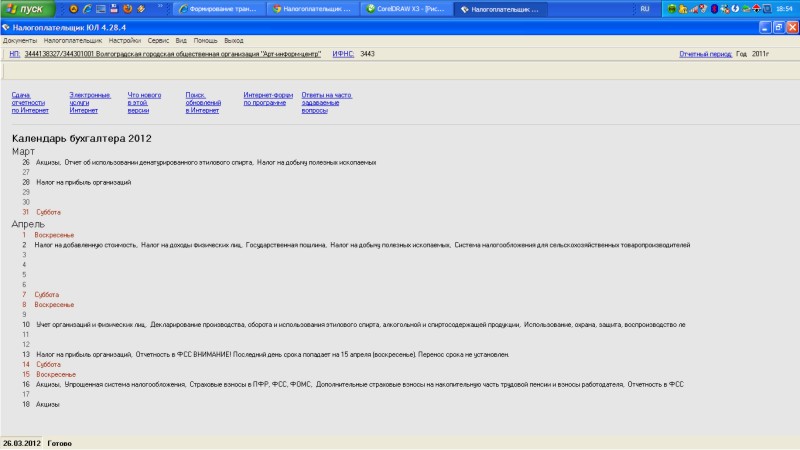Open the Пуск start button

point(26,8)
